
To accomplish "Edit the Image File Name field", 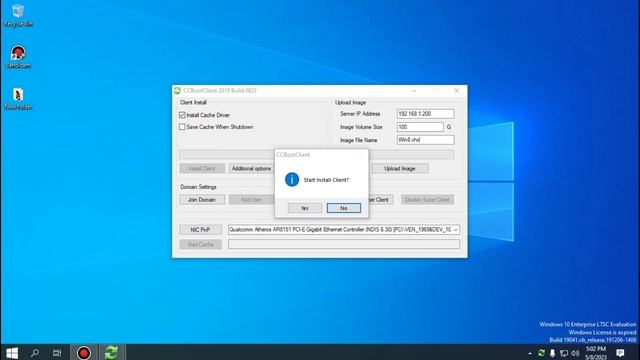I will (425, 140).
